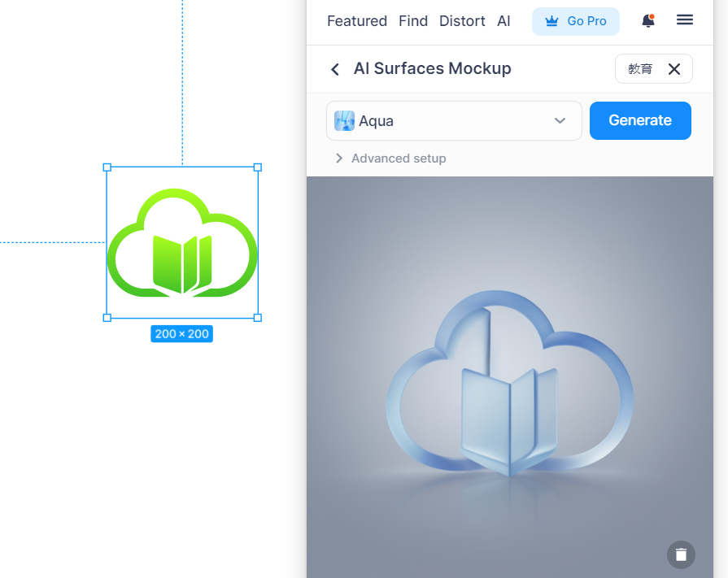Select the green cloud book logo

click(182, 242)
